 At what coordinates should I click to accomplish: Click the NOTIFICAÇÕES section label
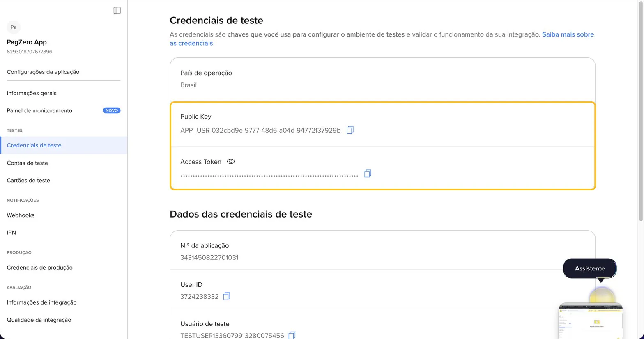[23, 200]
